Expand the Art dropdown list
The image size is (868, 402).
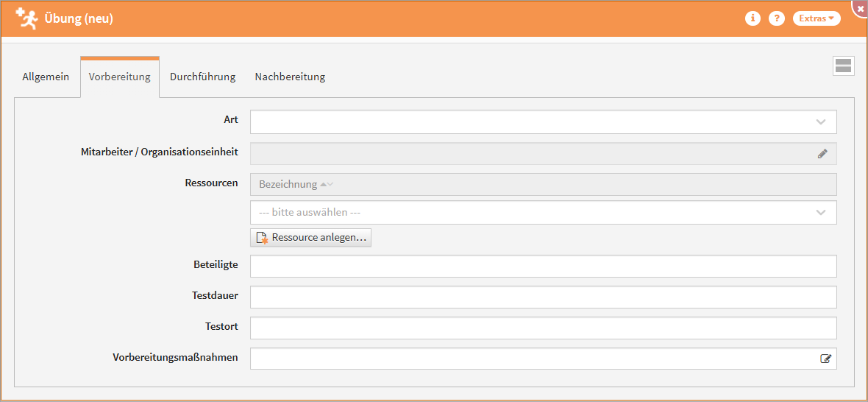pyautogui.click(x=821, y=122)
